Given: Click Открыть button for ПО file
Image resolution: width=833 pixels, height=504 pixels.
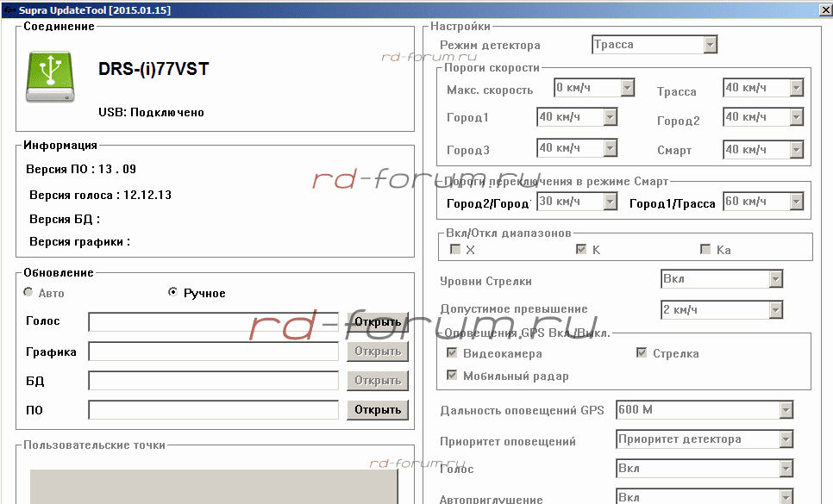Looking at the screenshot, I should coord(378,409).
